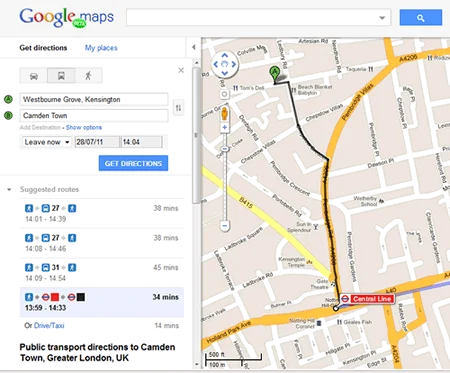
Task: Click the GET DIRECTIONS button
Action: (133, 163)
